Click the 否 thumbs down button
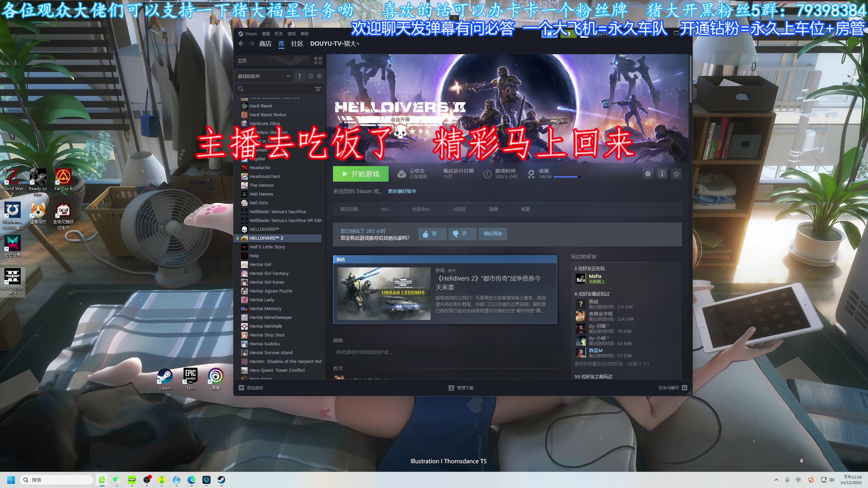Viewport: 868px width, 488px height. pos(462,234)
